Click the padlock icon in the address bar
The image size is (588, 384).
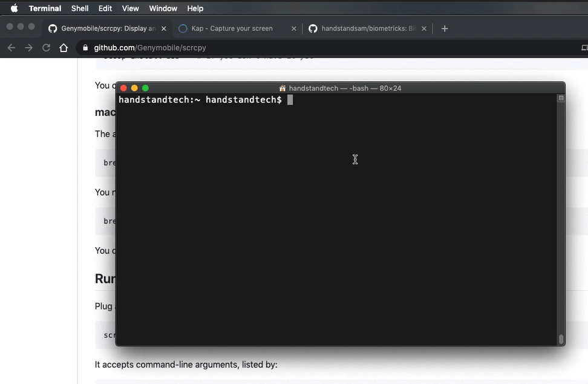85,47
